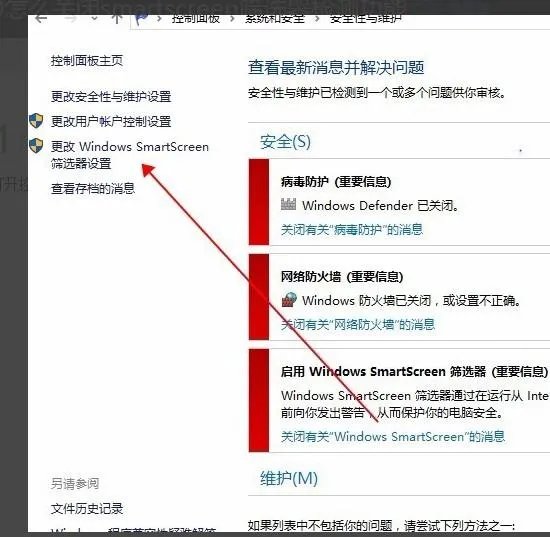Select the text Windows Defender 已关闭
Viewport: 550px width, 537px height.
(380, 205)
